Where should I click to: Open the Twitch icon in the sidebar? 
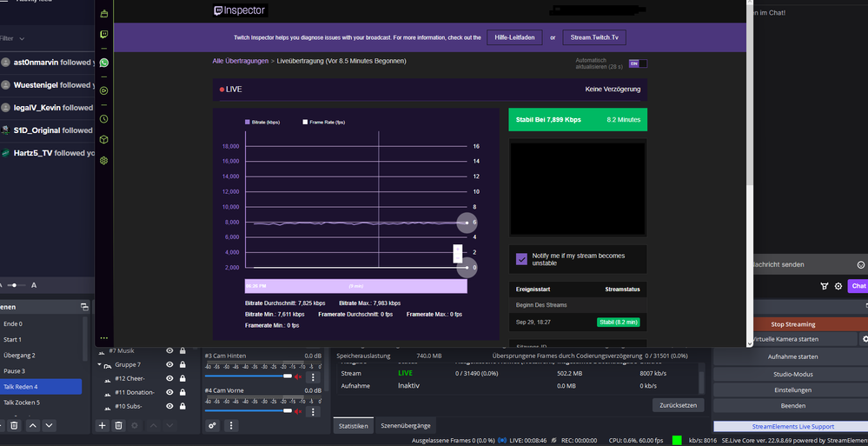pos(103,35)
